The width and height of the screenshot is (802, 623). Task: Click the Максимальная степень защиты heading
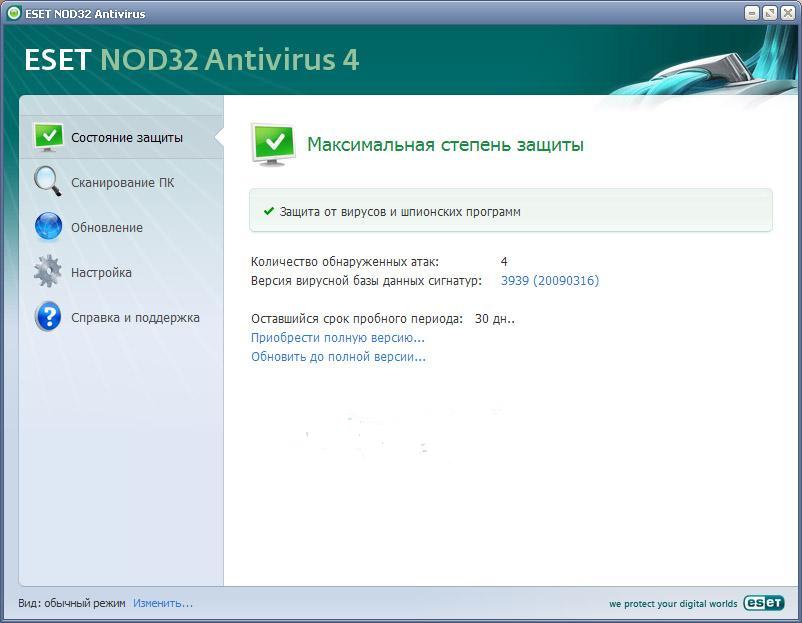[445, 145]
